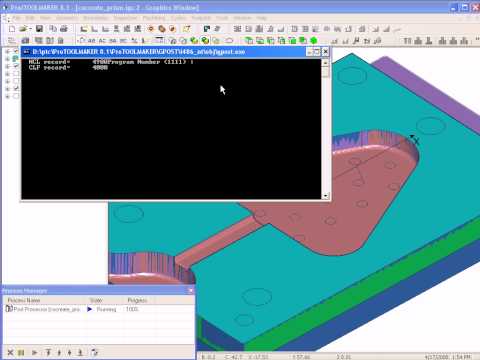Click the first green box view icon in toolbar
Viewport: 480px width, 360px height.
[249, 41]
